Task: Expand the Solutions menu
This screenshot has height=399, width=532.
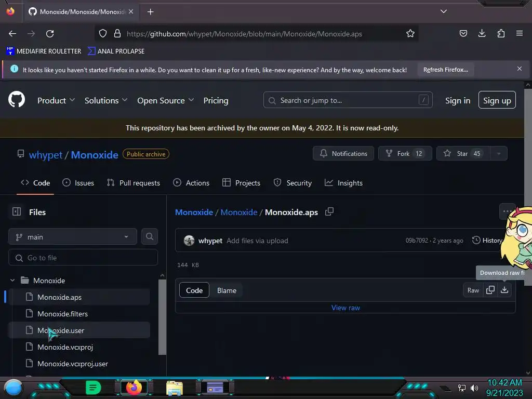Action: [106, 100]
